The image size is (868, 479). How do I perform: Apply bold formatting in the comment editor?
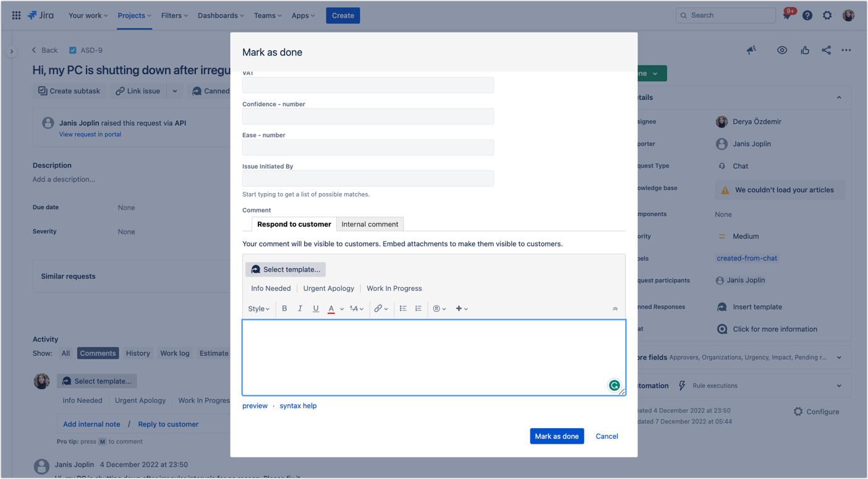click(284, 308)
